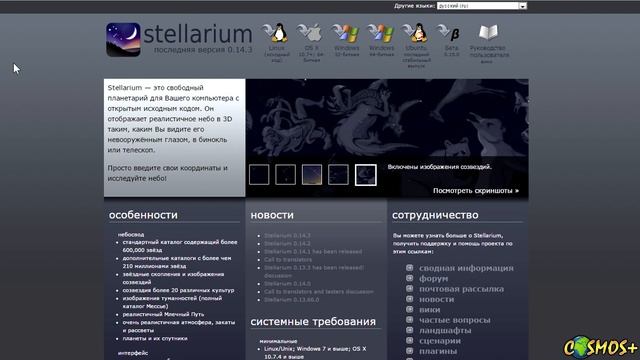Open the user guide book icon
This screenshot has width=640, height=360.
(488, 33)
